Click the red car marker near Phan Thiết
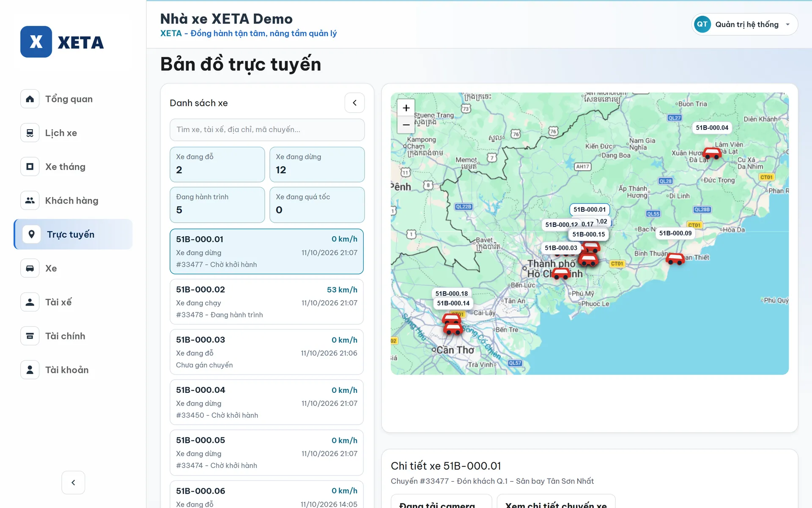This screenshot has height=508, width=812. click(x=675, y=259)
